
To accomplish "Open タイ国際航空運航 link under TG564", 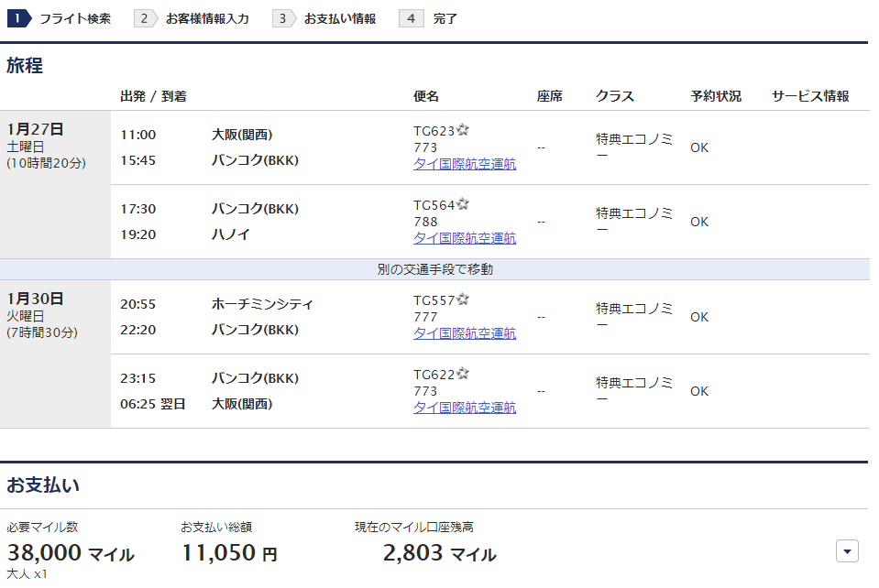I will coord(465,238).
